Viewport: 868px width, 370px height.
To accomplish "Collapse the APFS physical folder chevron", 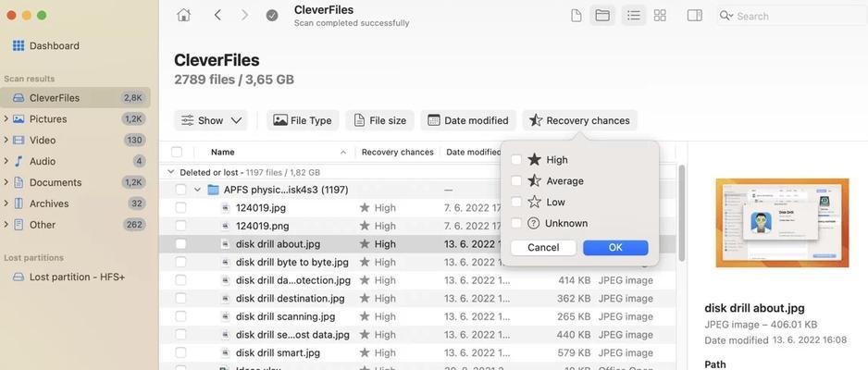I will point(197,190).
